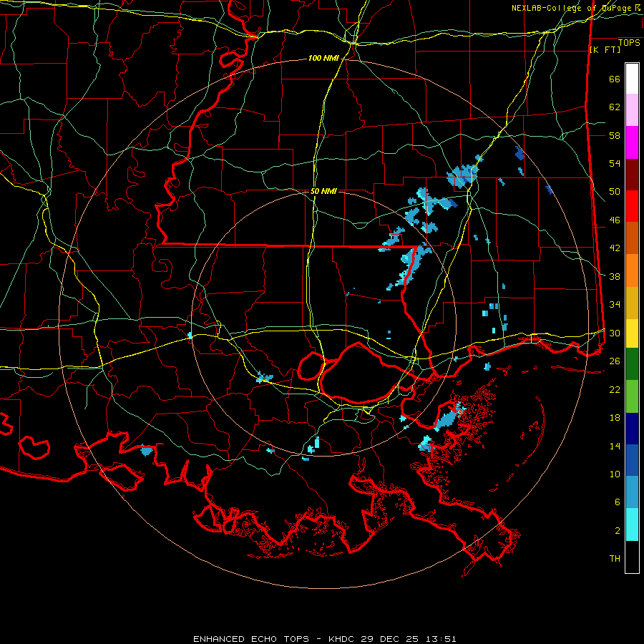Click the magenta legend swatch

(632, 142)
